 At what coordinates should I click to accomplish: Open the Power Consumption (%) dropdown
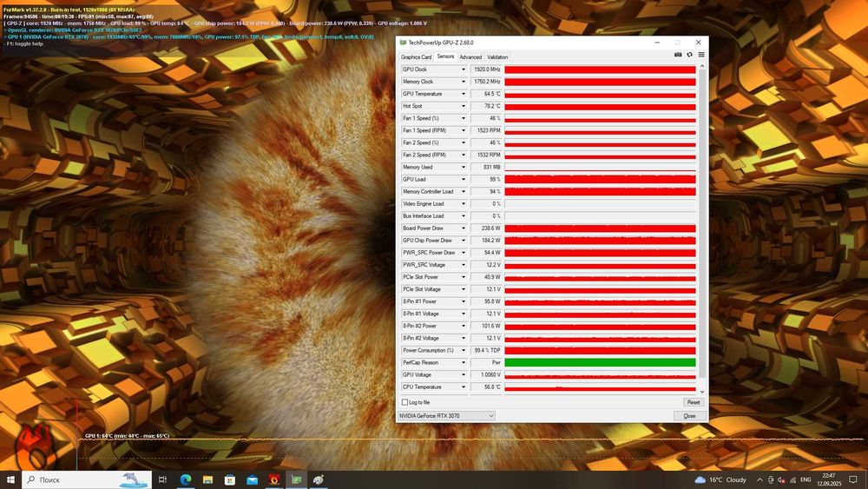464,350
